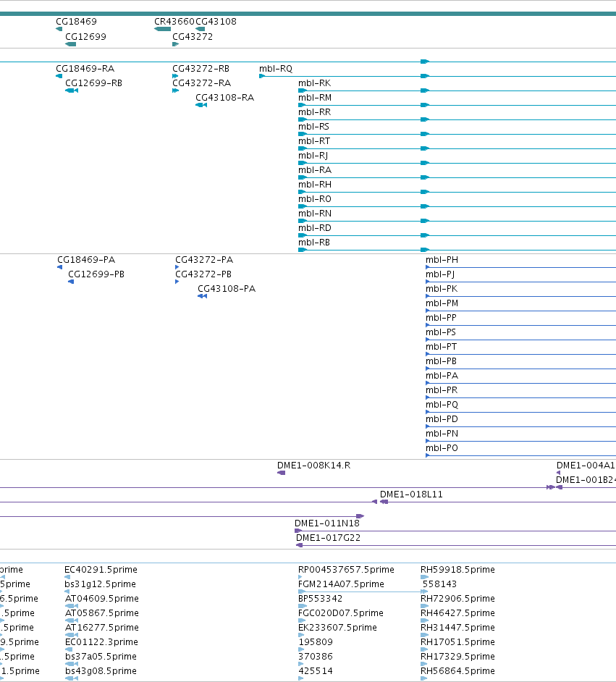Select the mbl-PK polypeptide

pos(442,288)
